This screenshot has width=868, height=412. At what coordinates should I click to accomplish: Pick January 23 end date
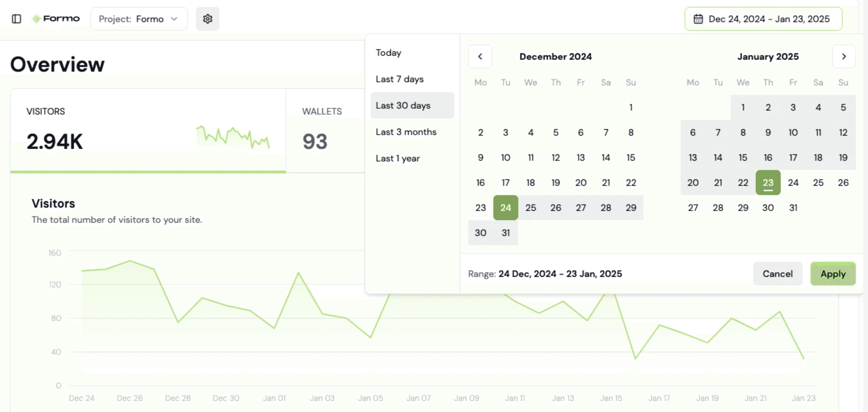(x=768, y=182)
